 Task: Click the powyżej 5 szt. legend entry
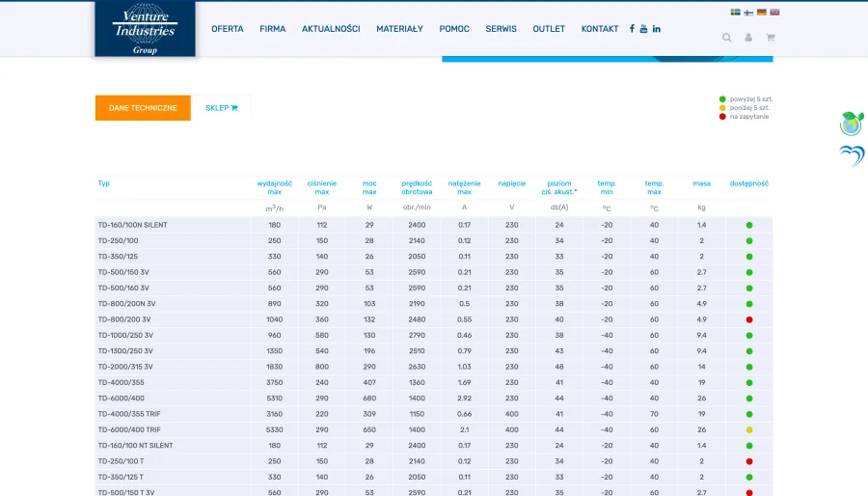click(746, 99)
